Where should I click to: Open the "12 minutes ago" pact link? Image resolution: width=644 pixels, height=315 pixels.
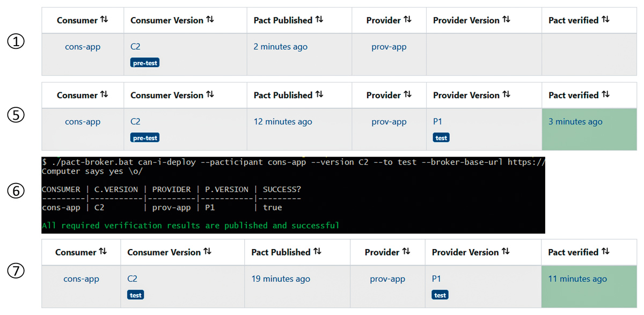[282, 122]
